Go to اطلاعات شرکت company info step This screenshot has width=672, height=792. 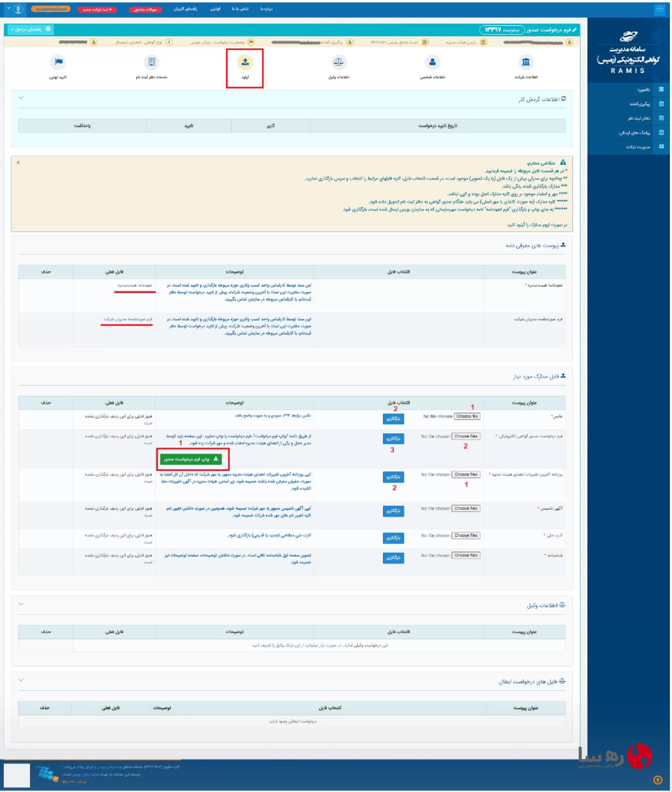(x=526, y=62)
